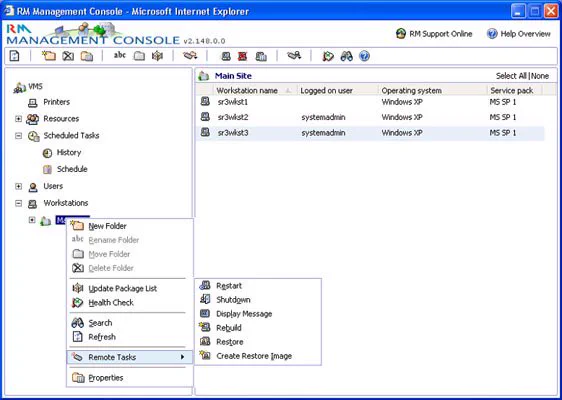This screenshot has height=400, width=562.
Task: Select the sr3wkst3 workstation name
Action: click(233, 133)
